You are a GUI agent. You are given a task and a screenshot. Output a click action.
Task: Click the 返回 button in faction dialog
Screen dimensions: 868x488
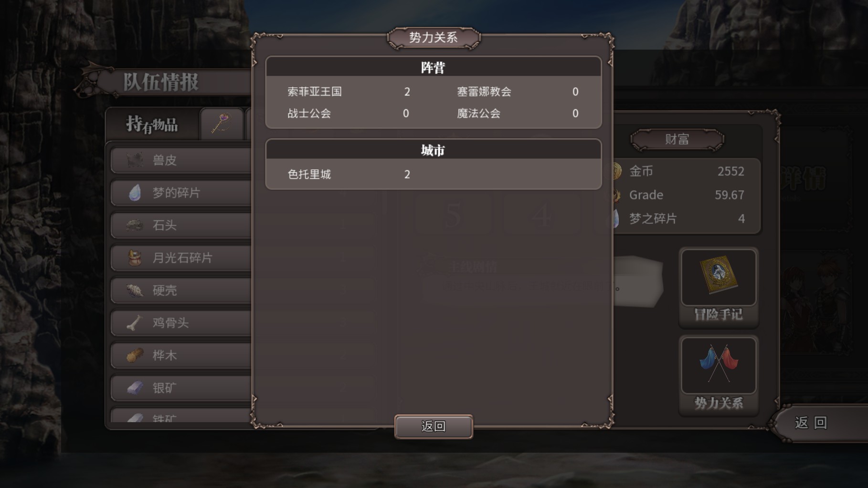[434, 426]
